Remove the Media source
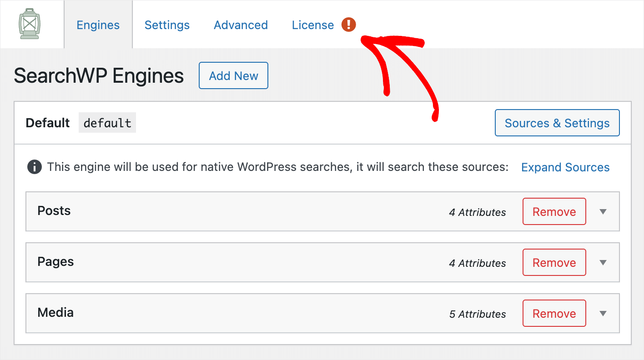 (x=554, y=314)
